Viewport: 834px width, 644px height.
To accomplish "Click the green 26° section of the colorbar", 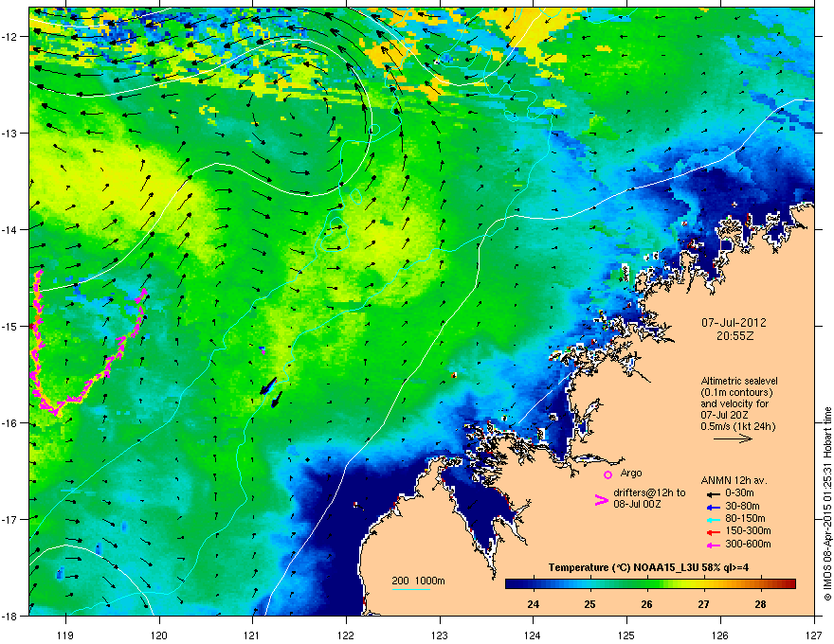I will coord(646,584).
